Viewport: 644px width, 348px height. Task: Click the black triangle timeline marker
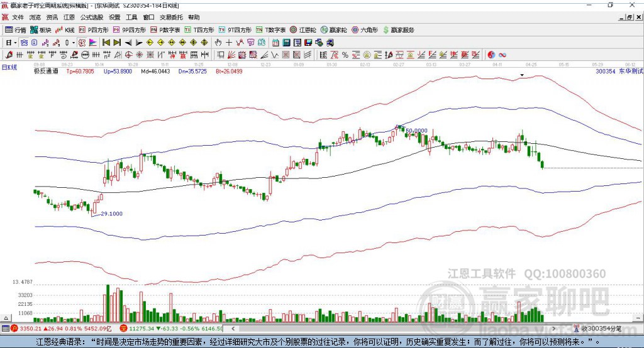tap(522, 75)
